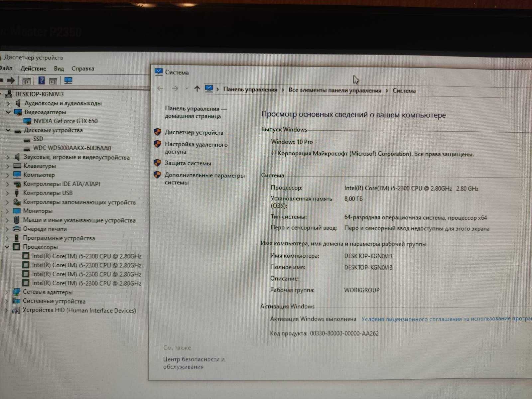
Task: Click the Очереди печати printer icon
Action: point(17,229)
